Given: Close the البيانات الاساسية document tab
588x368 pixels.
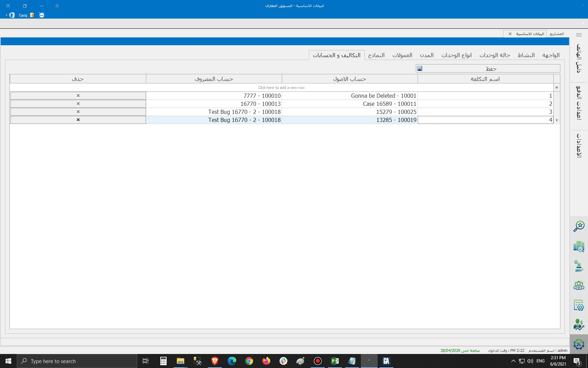Looking at the screenshot, I should click(510, 34).
